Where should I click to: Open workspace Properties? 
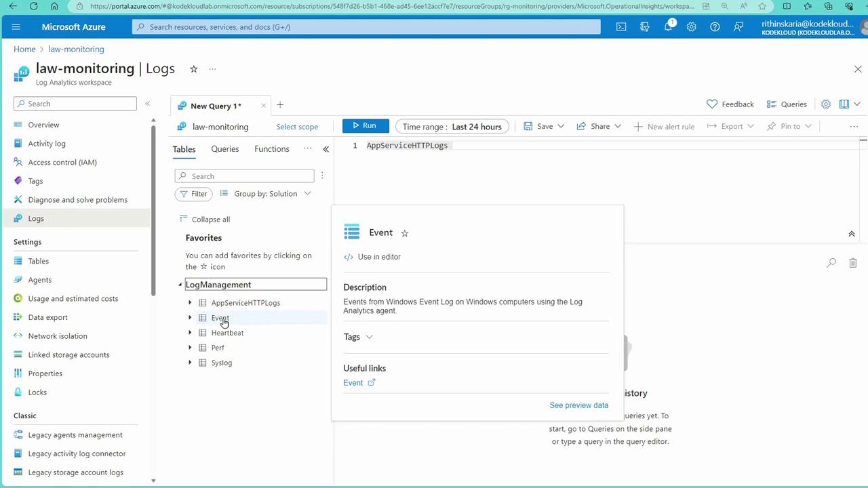pos(45,373)
